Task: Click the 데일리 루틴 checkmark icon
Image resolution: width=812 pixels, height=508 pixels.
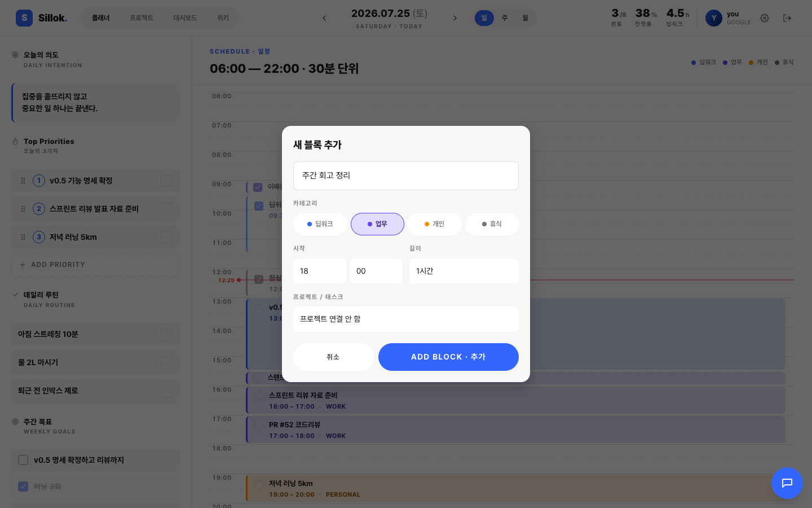Action: (15, 295)
